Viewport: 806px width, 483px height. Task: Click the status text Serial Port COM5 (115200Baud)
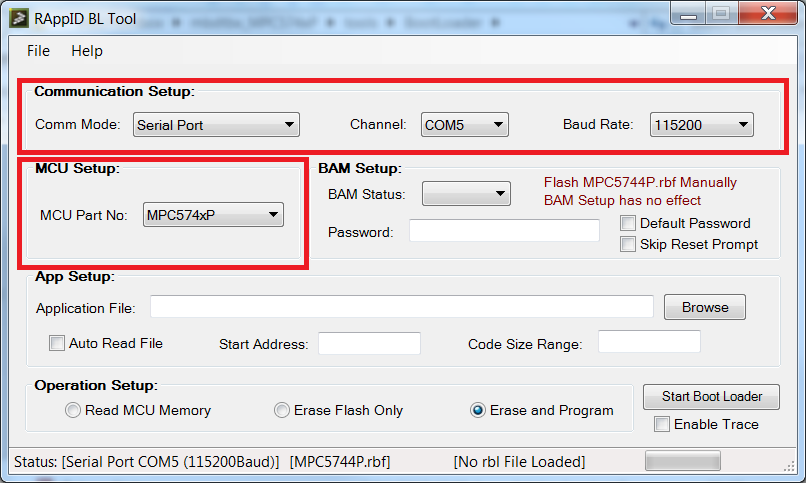tap(171, 462)
